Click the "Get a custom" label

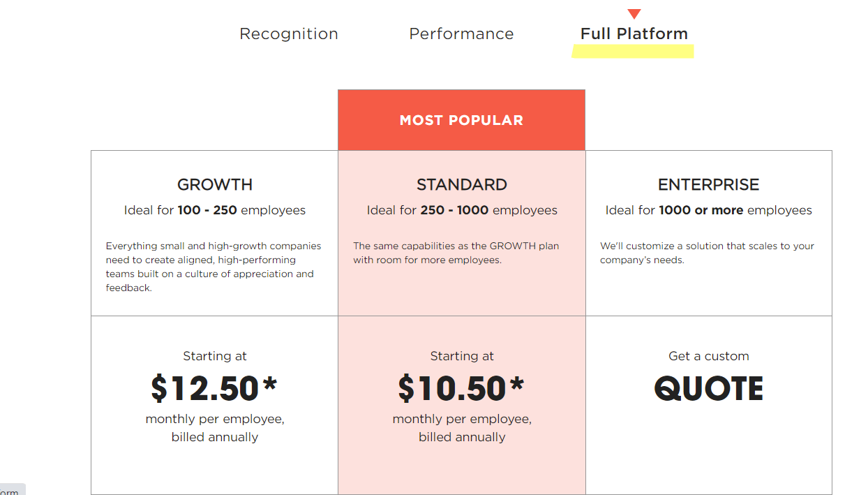click(708, 356)
